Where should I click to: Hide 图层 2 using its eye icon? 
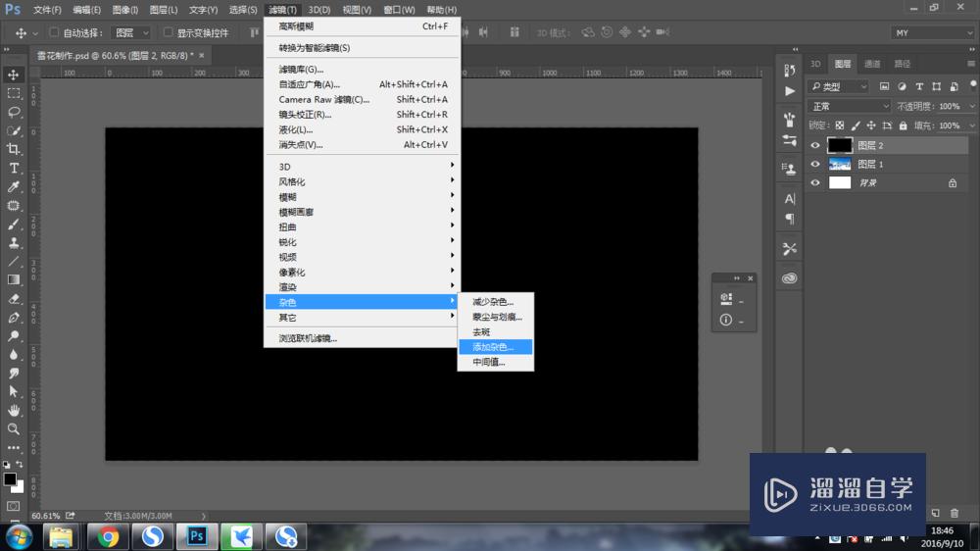tap(815, 145)
